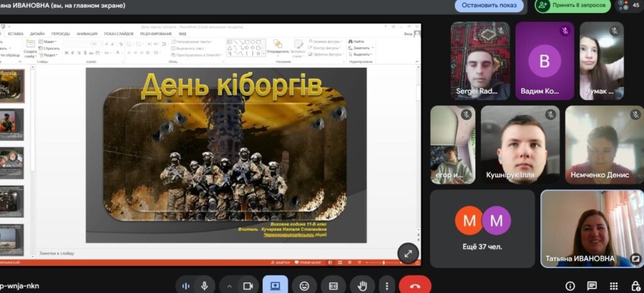Expand the 'Ещё 37 чел.' participants tile
The image size is (644, 293).
482,229
